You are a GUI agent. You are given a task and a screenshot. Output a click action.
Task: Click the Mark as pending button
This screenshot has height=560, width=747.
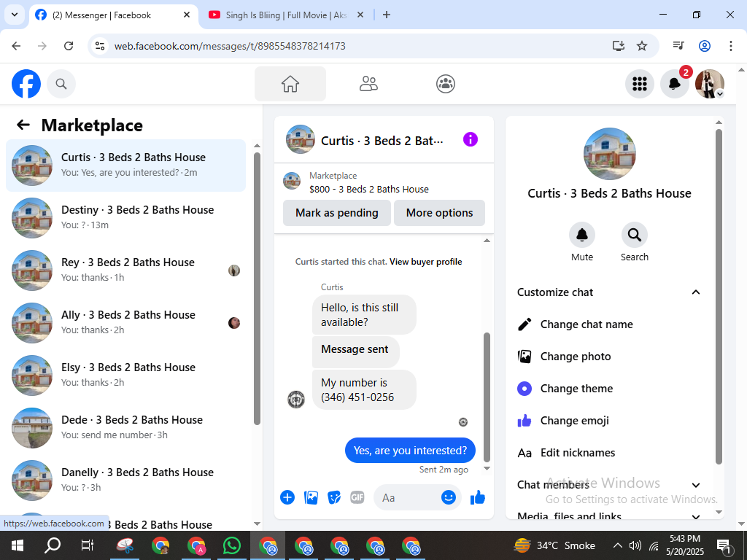point(337,213)
